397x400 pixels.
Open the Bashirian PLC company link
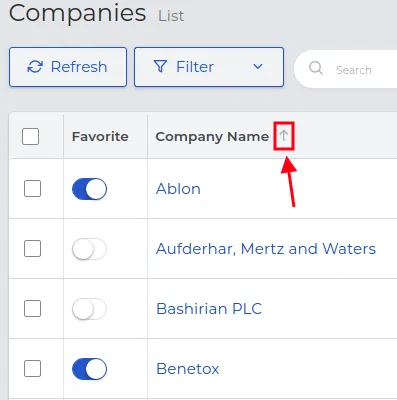[x=209, y=309]
